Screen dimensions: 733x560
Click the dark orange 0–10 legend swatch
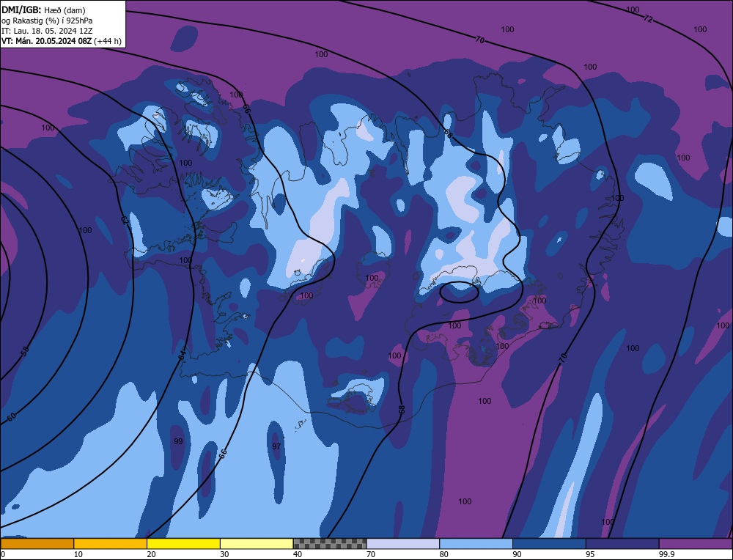(37, 543)
